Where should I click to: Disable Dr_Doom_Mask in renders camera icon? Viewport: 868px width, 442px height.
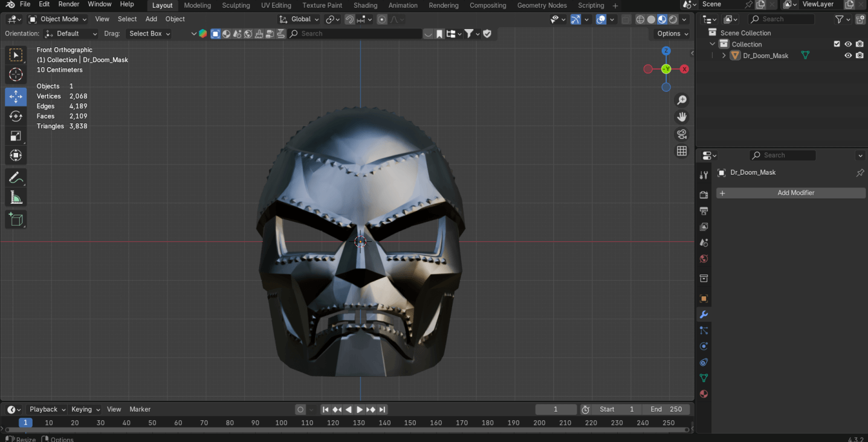coord(860,56)
